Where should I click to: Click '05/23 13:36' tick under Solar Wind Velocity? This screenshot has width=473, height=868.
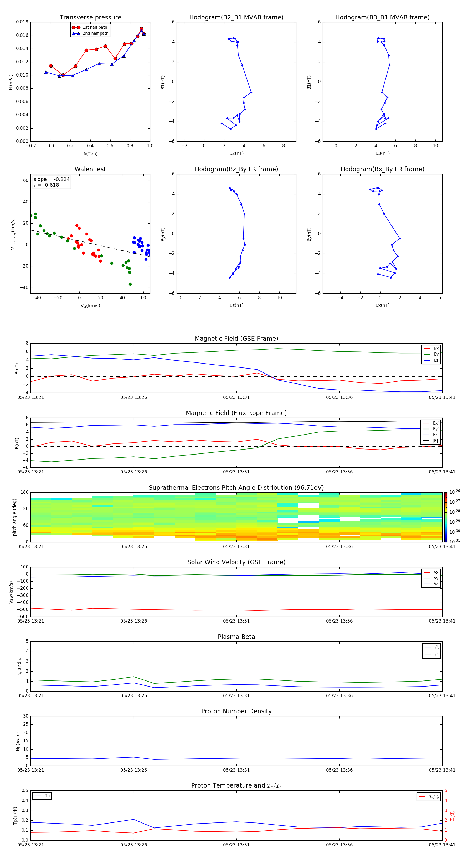[339, 621]
